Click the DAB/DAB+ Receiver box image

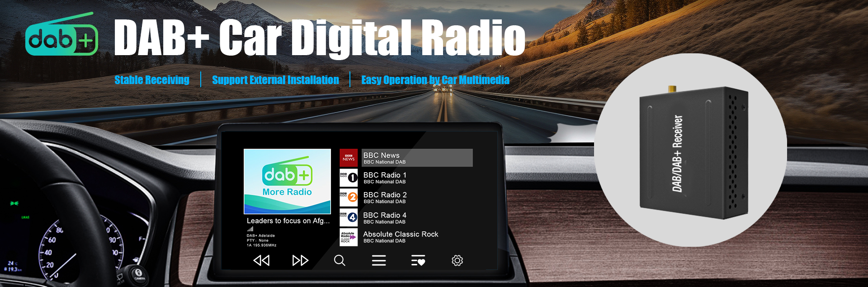[x=693, y=153]
